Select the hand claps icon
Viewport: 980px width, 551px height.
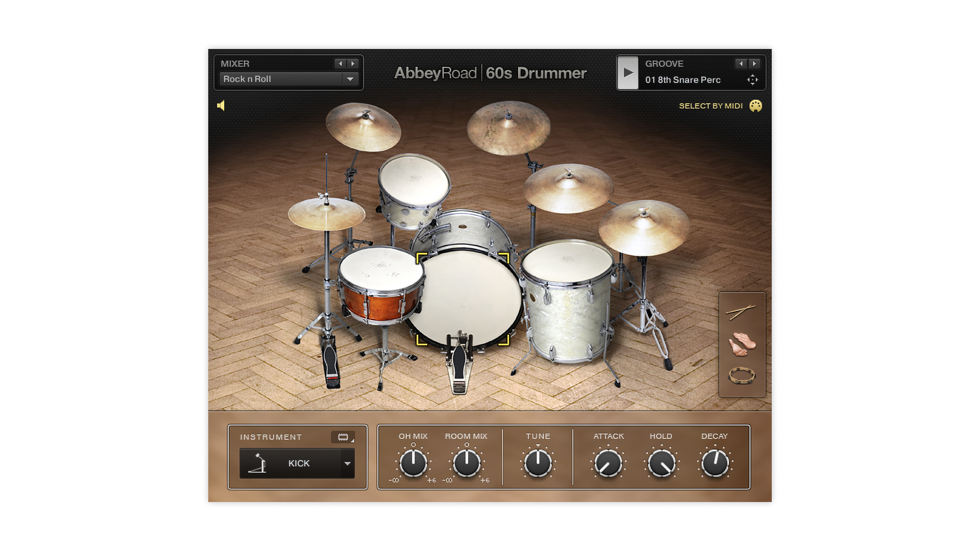[x=742, y=344]
